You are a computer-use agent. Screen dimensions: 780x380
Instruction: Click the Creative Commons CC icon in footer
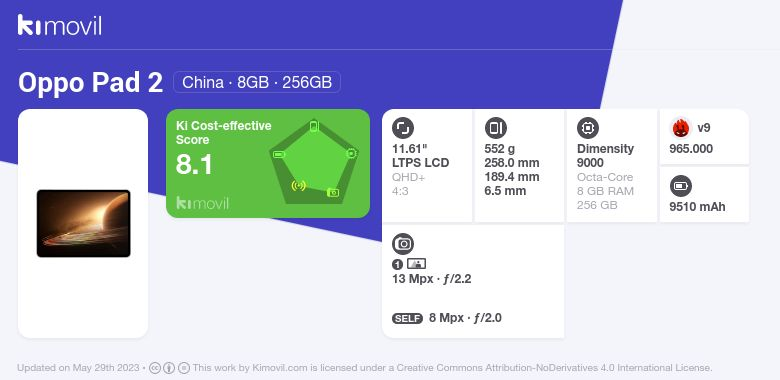pyautogui.click(x=155, y=368)
